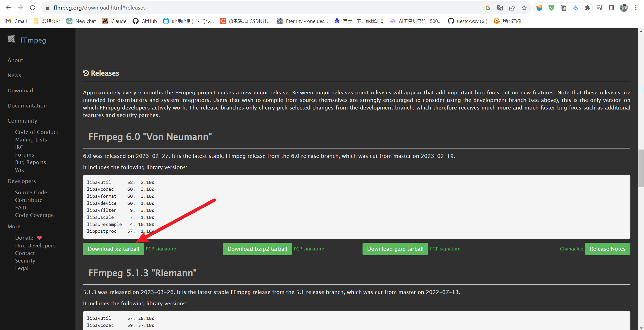Click the Release Notes button

pyautogui.click(x=607, y=249)
